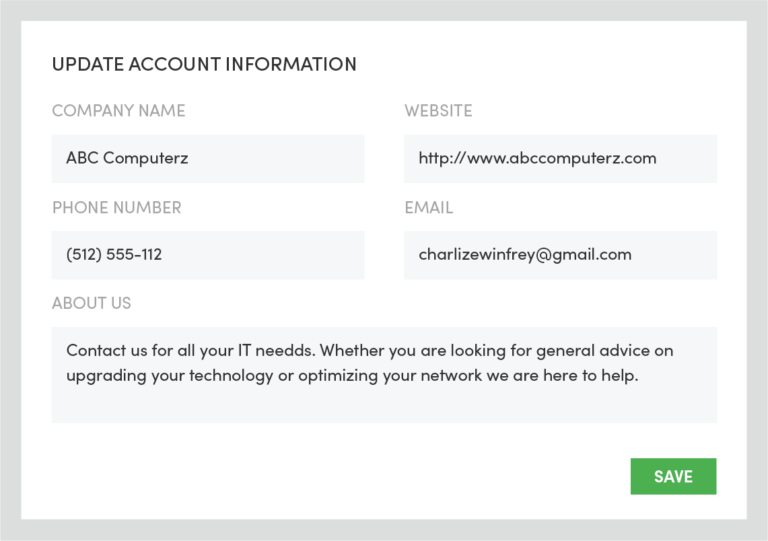The width and height of the screenshot is (768, 541).
Task: Click the COMPANY NAME field label
Action: (x=119, y=111)
